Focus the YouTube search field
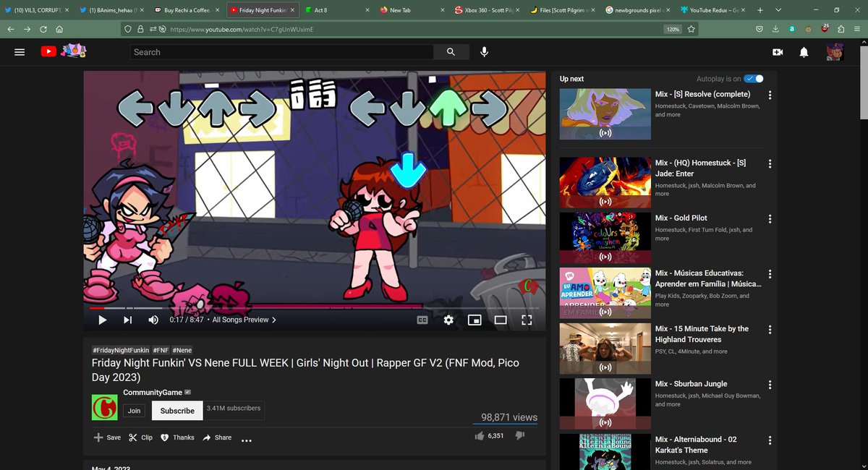Viewport: 868px width, 470px height. point(282,52)
